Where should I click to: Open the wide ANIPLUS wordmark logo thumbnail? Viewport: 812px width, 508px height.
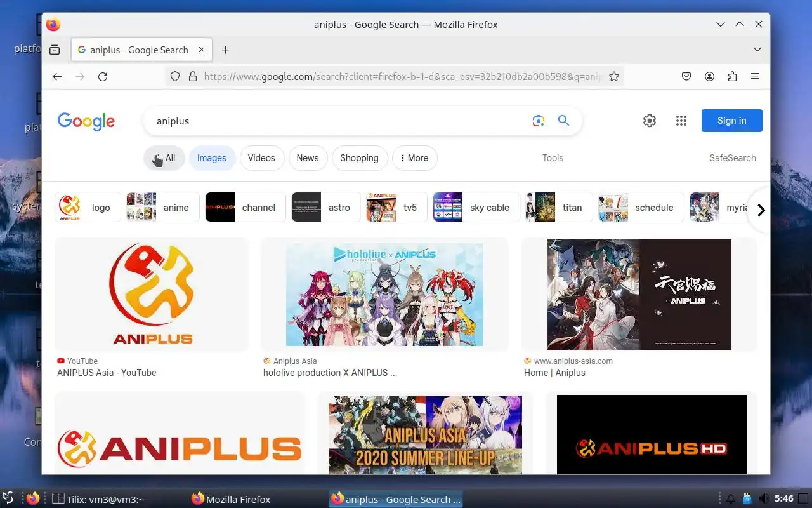[180, 433]
